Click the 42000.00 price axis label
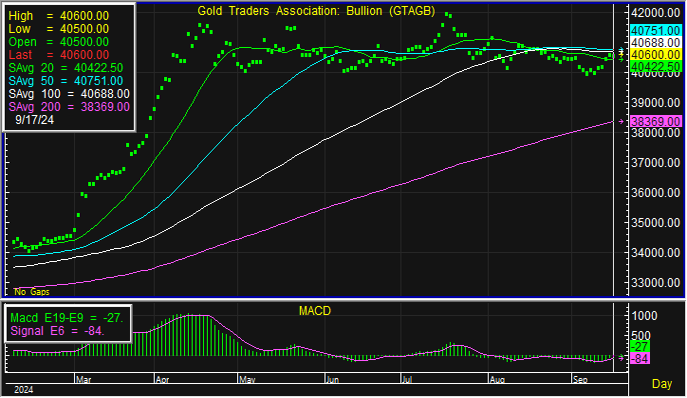 tap(655, 13)
